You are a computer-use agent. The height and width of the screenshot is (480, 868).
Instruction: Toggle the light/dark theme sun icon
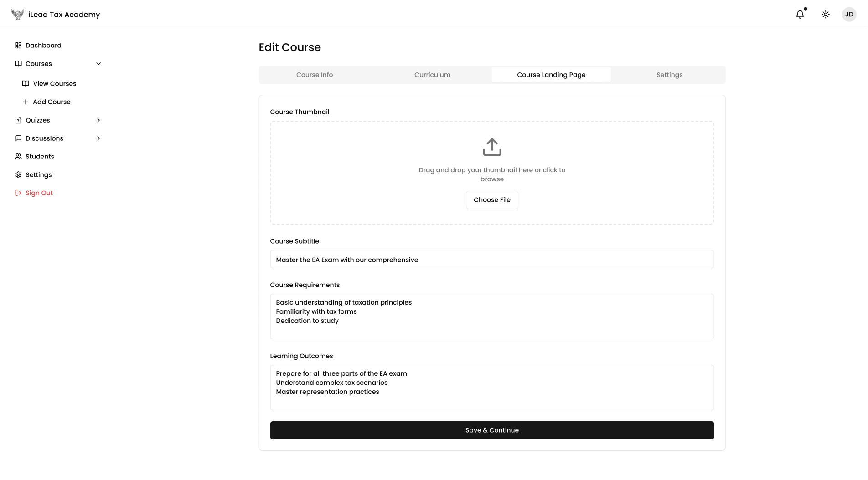(826, 15)
